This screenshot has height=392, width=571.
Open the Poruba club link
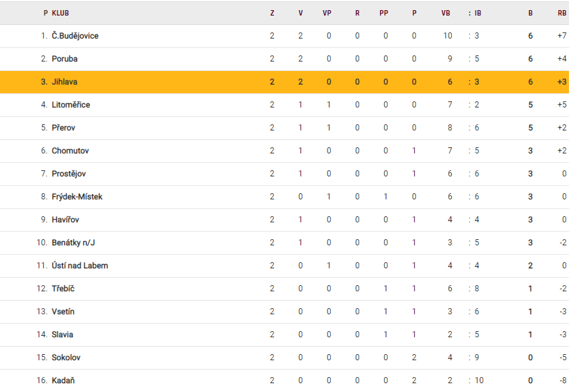pyautogui.click(x=65, y=59)
